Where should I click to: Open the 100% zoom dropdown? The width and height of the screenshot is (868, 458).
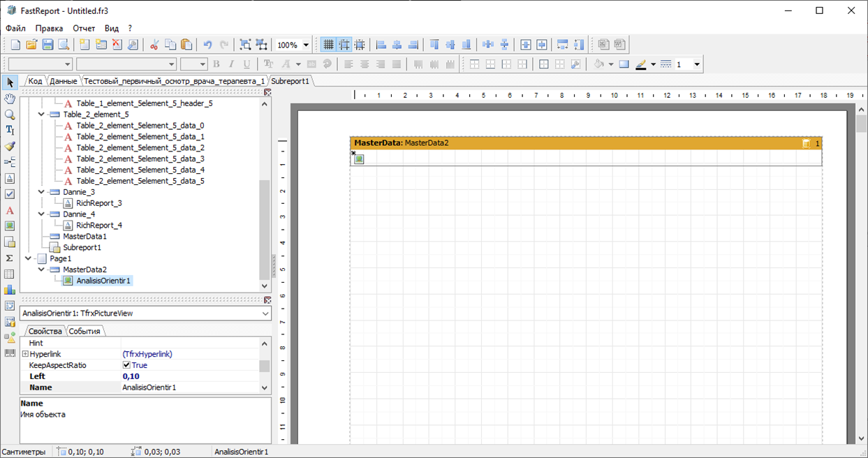coord(306,45)
